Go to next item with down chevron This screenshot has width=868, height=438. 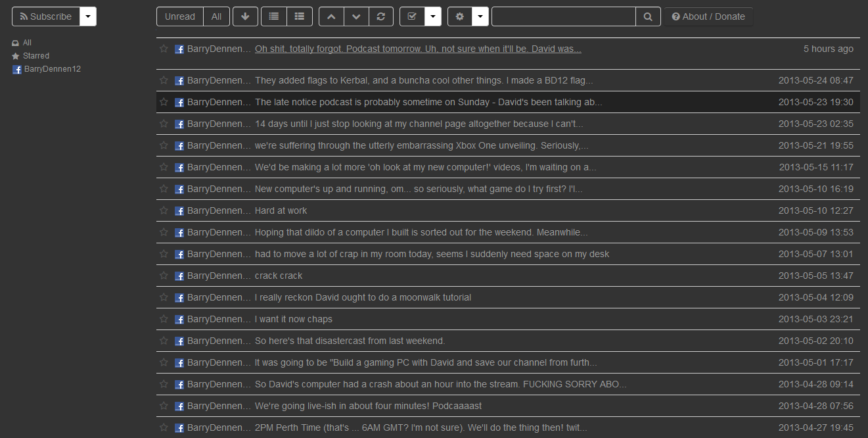(356, 16)
